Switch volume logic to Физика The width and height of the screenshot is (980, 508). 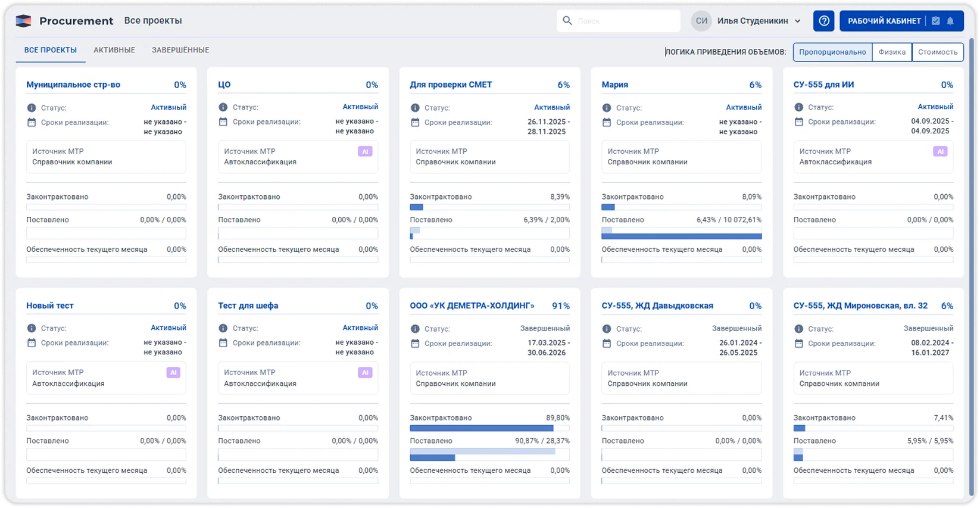click(892, 52)
